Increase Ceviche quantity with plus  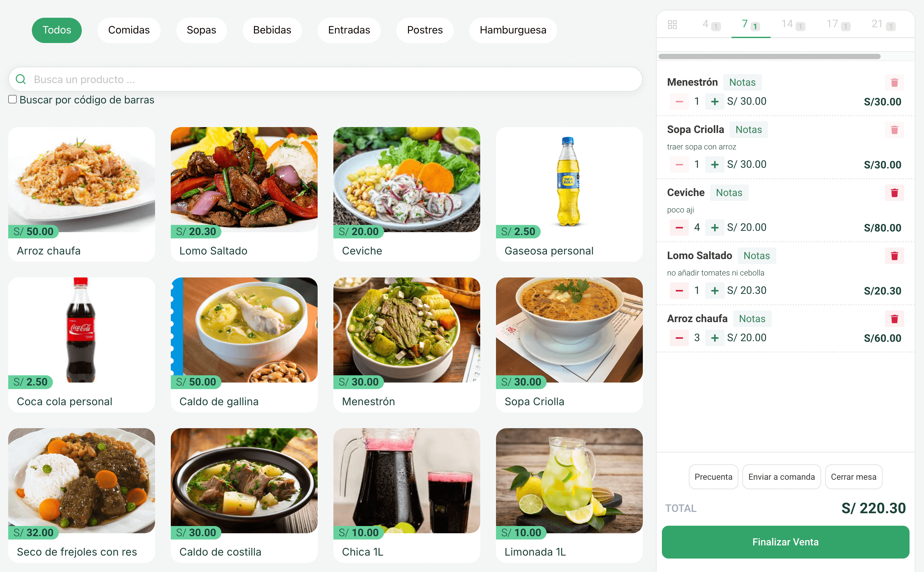tap(714, 228)
